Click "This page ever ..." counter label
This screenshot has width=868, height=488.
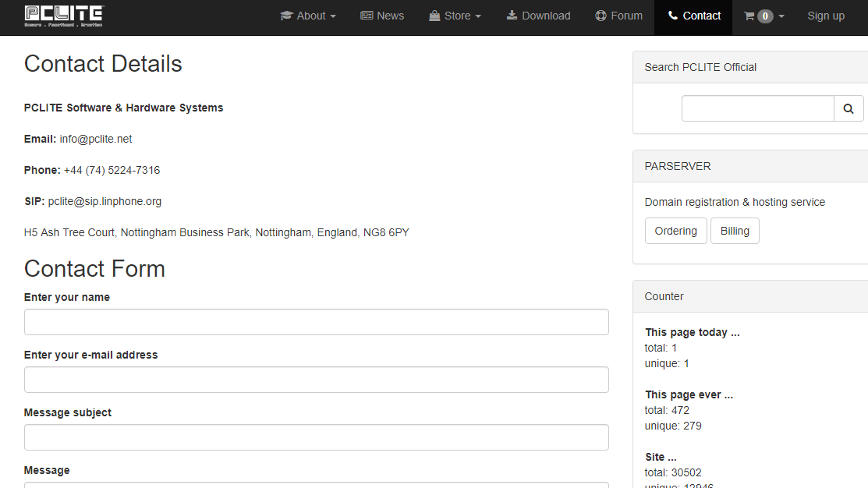pyautogui.click(x=689, y=394)
